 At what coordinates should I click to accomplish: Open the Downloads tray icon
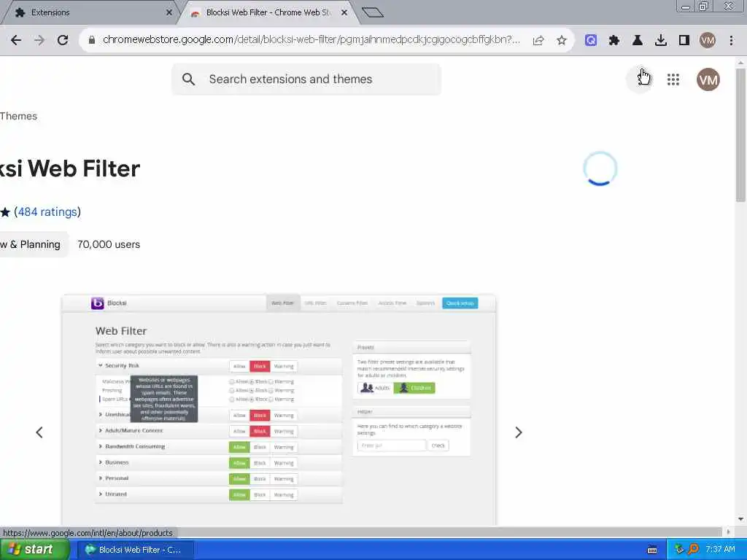pos(661,41)
